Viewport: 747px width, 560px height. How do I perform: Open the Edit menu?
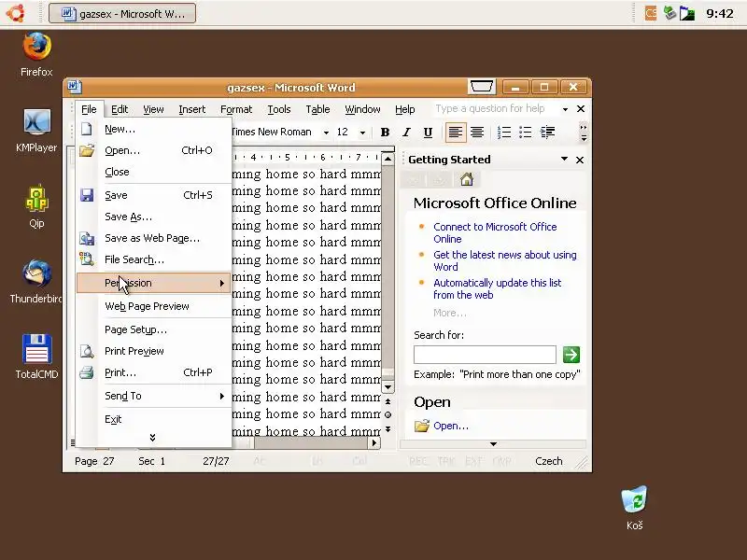[120, 109]
